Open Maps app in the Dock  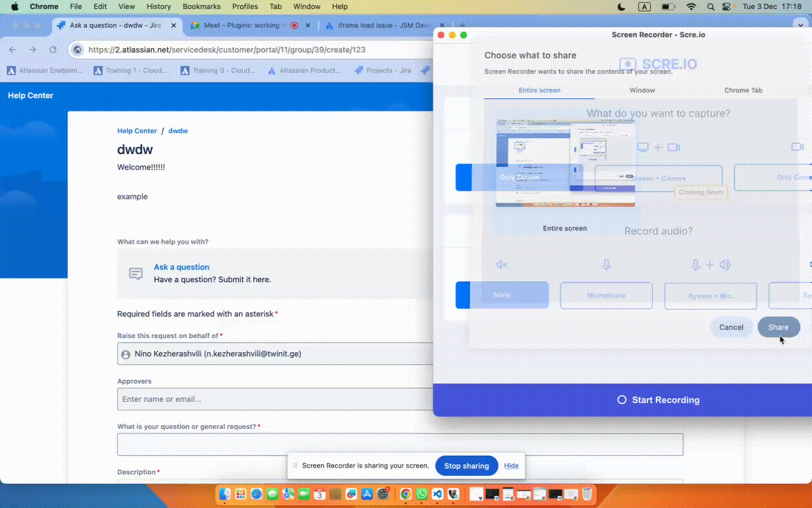click(x=288, y=494)
